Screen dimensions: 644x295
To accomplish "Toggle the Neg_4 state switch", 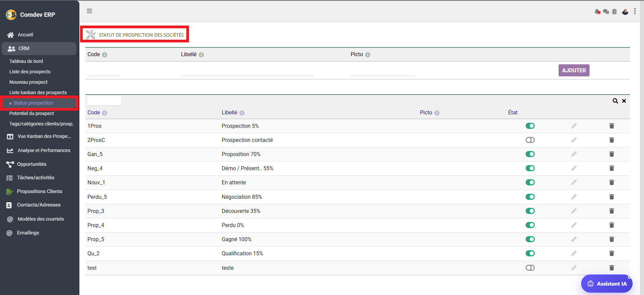I will (530, 168).
